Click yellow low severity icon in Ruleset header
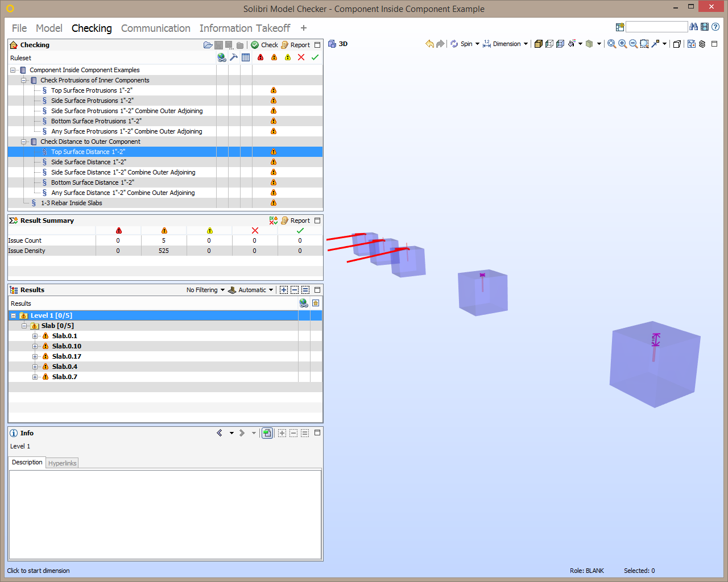Viewport: 728px width, 582px height. 288,57
